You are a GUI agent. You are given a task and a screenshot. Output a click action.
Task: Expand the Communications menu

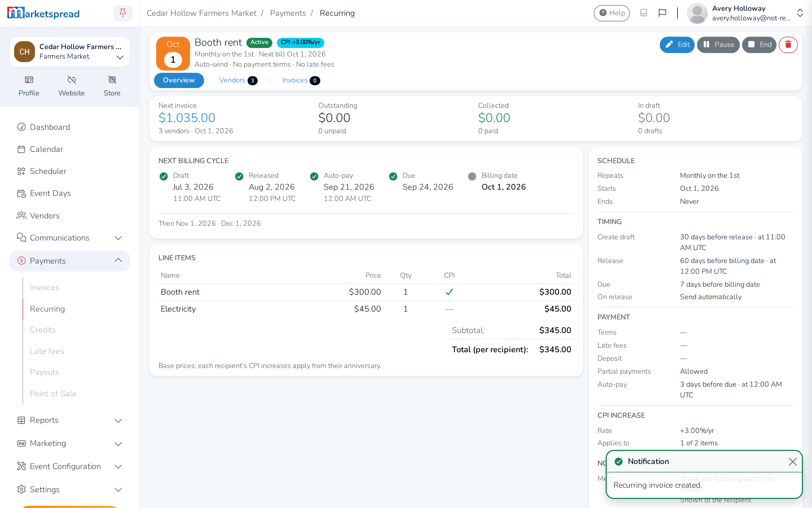pos(69,238)
